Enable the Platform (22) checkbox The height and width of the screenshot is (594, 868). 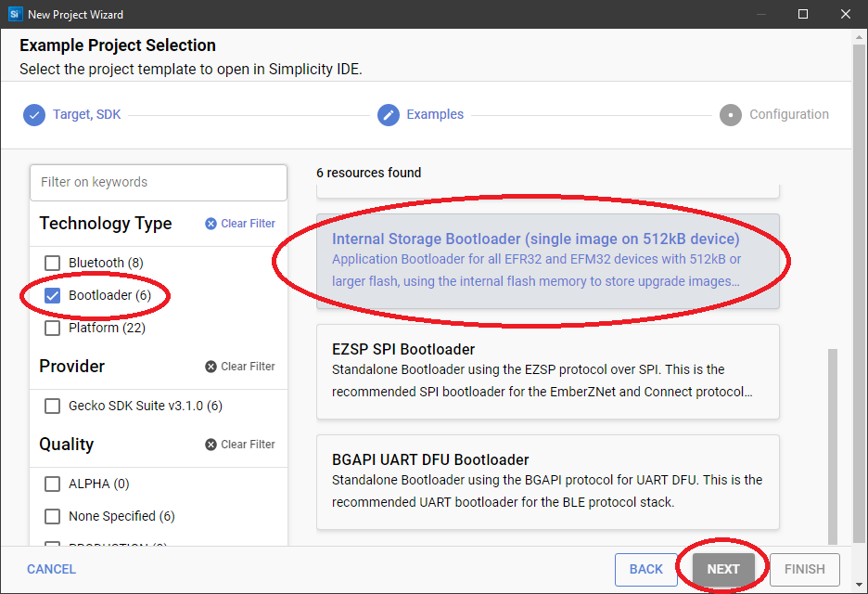53,328
